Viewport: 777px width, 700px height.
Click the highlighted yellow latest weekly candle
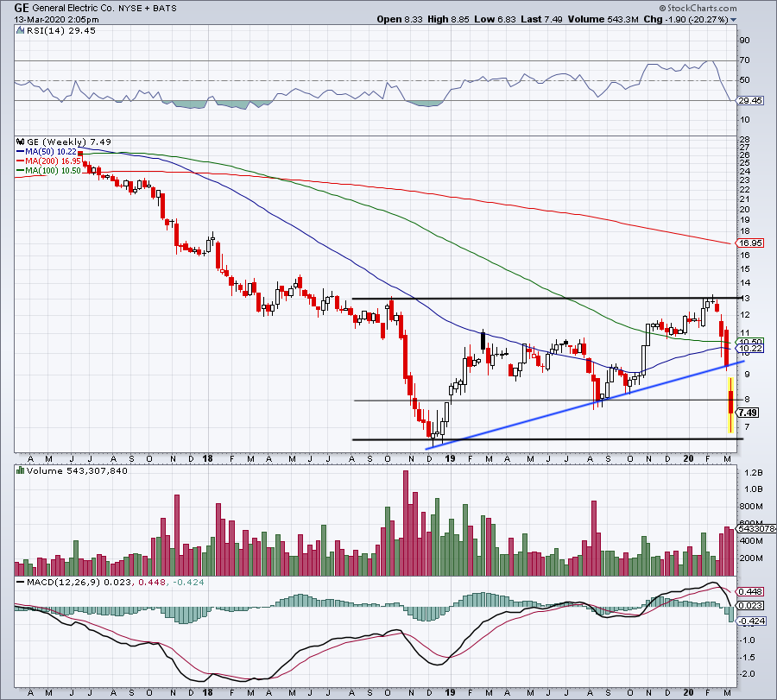pyautogui.click(x=730, y=405)
